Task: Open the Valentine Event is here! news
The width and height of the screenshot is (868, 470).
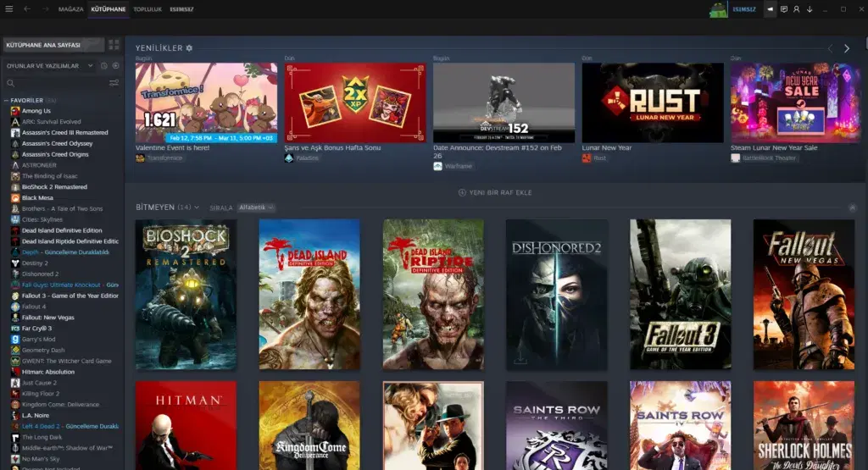Action: click(x=173, y=147)
